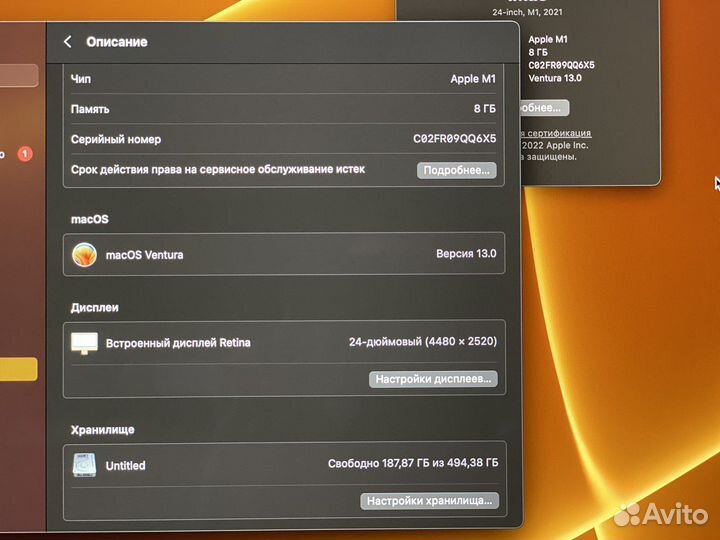Open the сертификация link in About window
The height and width of the screenshot is (540, 720).
[x=556, y=133]
